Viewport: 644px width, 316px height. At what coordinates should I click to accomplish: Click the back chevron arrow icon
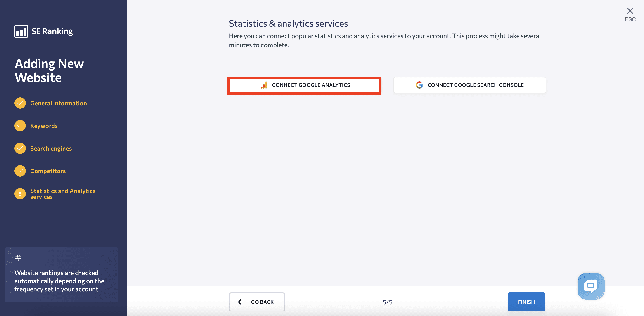pos(239,302)
